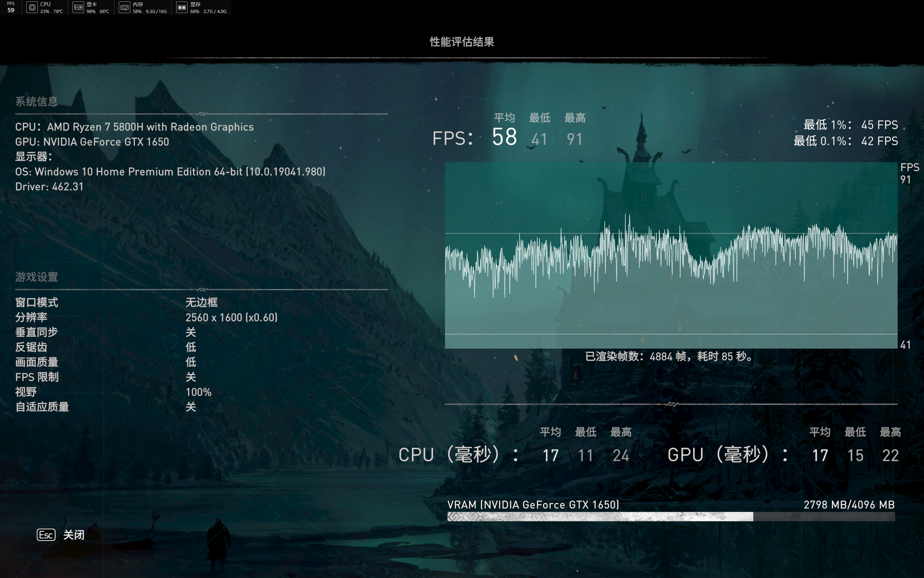Click the CPU AMD Ryzen 7 5800H line
Image resolution: width=924 pixels, height=578 pixels.
click(134, 127)
